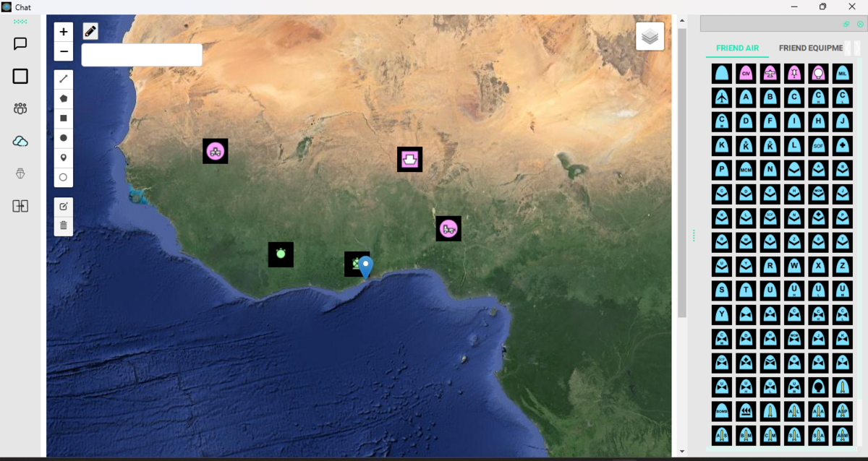Click the delete layers trash icon
Image resolution: width=868 pixels, height=461 pixels.
[64, 225]
